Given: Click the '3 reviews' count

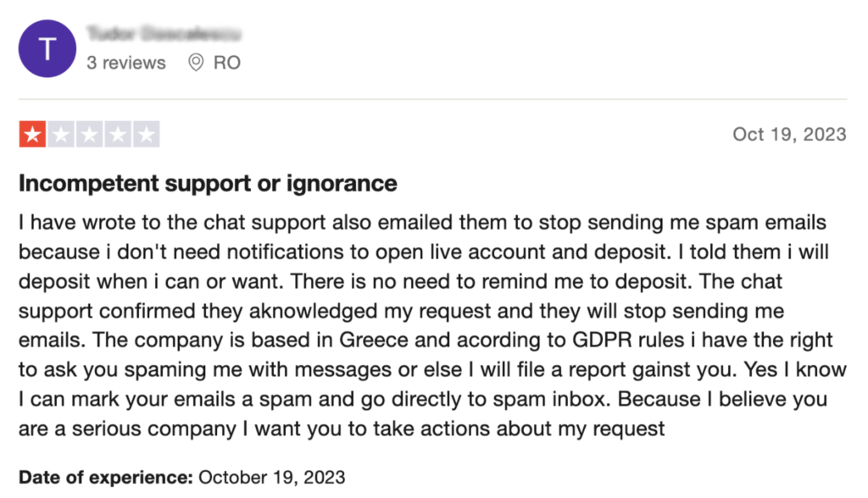Looking at the screenshot, I should (x=126, y=63).
